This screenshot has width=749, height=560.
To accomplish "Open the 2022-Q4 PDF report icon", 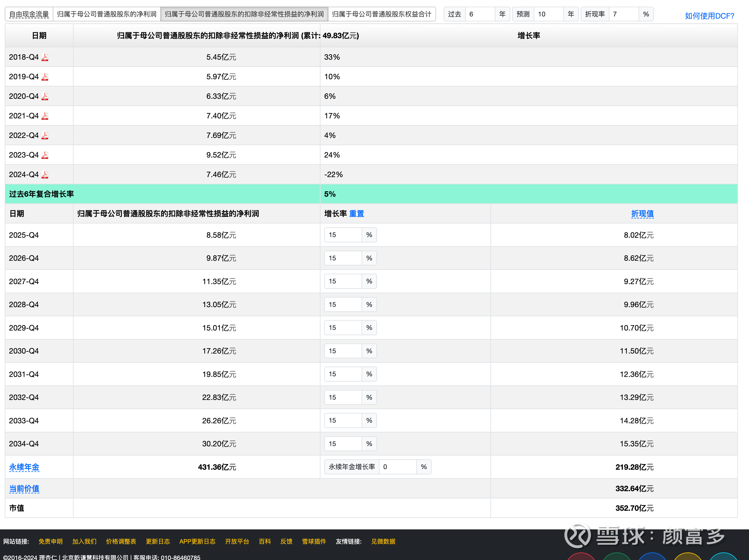I will coord(45,135).
